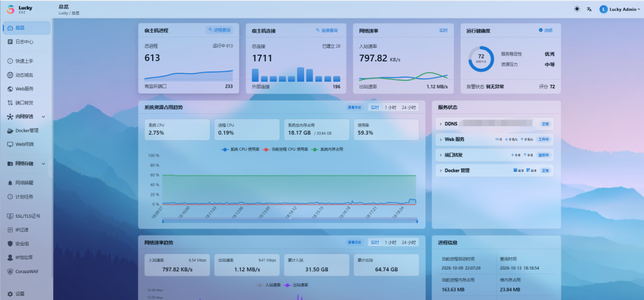
Task: Open 计划任务 scheduled tasks clock icon
Action: (x=10, y=197)
